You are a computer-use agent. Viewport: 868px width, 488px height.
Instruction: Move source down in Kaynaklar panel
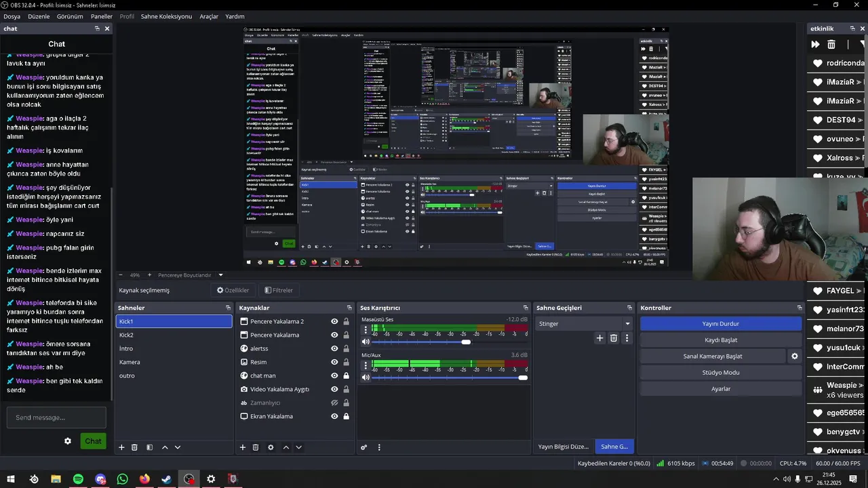(298, 447)
